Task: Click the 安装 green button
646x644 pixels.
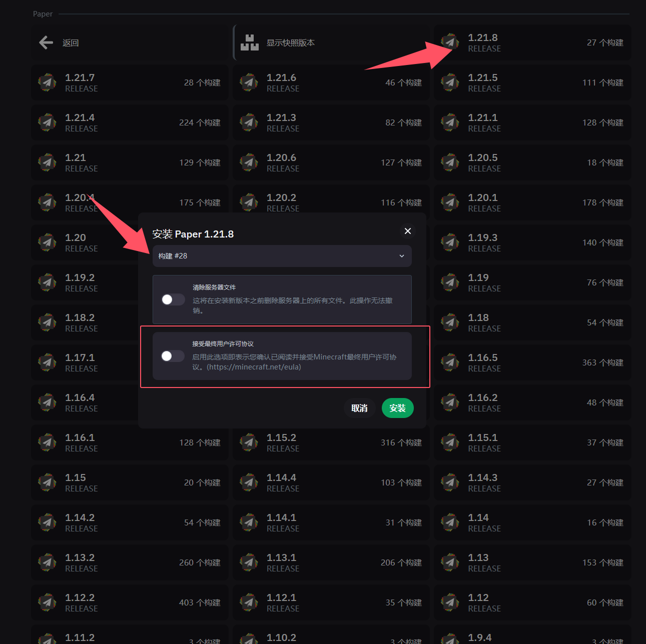Action: coord(398,408)
